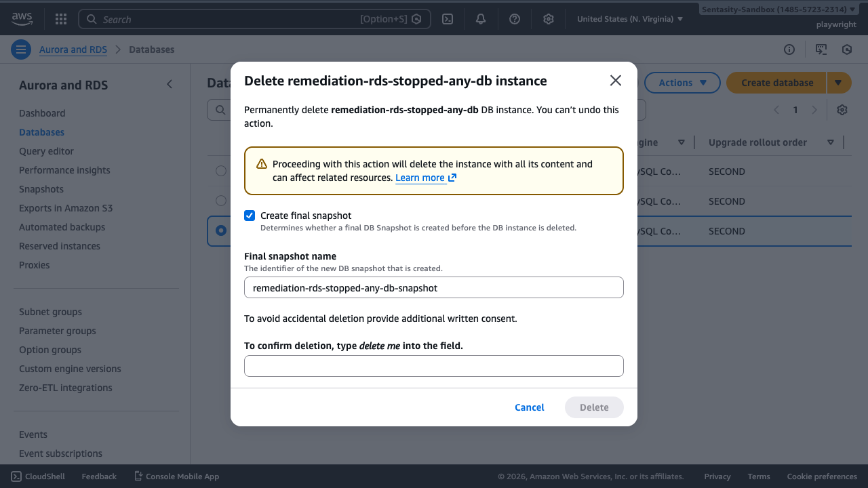
Task: Navigate to Snapshots in the sidebar
Action: pyautogui.click(x=41, y=188)
